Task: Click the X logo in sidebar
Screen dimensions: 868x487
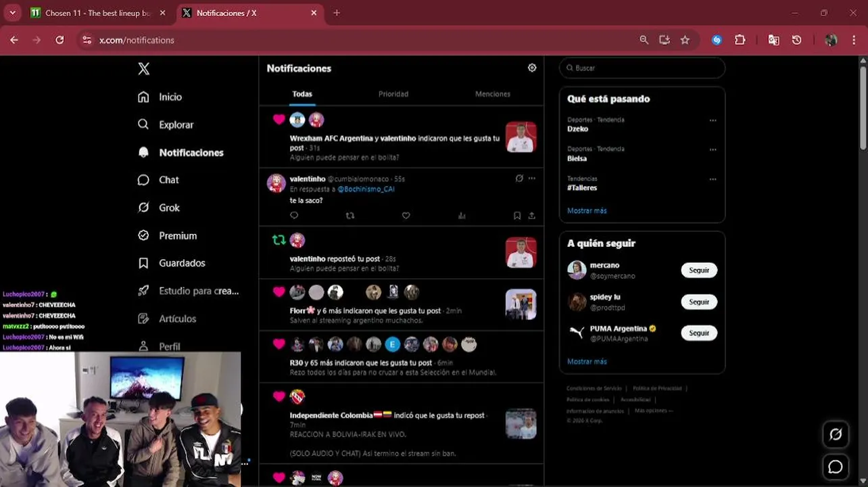Action: 143,68
